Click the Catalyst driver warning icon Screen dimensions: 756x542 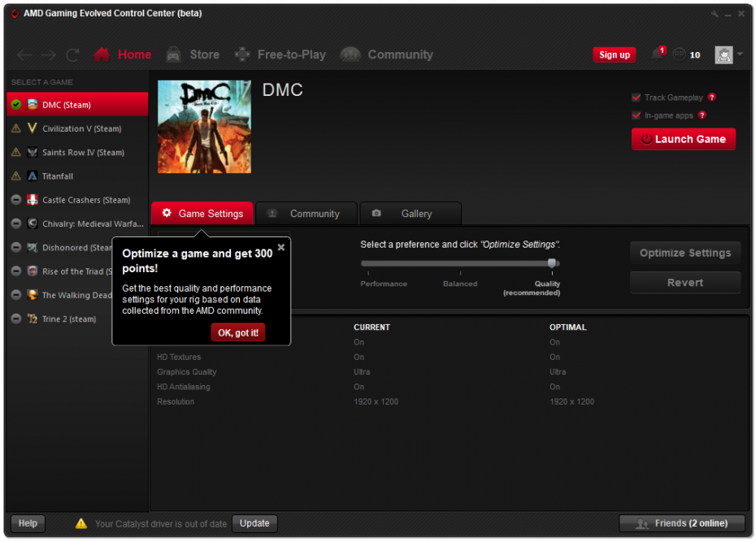point(81,523)
